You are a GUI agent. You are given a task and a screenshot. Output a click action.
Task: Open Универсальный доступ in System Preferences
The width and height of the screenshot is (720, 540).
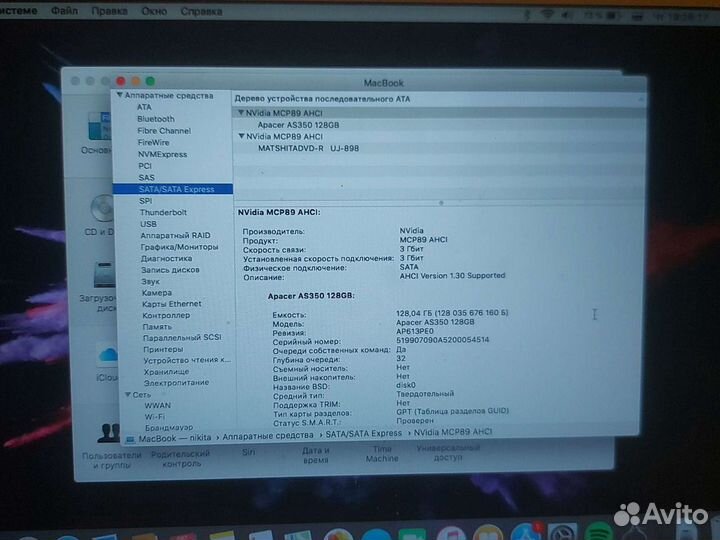coord(448,452)
